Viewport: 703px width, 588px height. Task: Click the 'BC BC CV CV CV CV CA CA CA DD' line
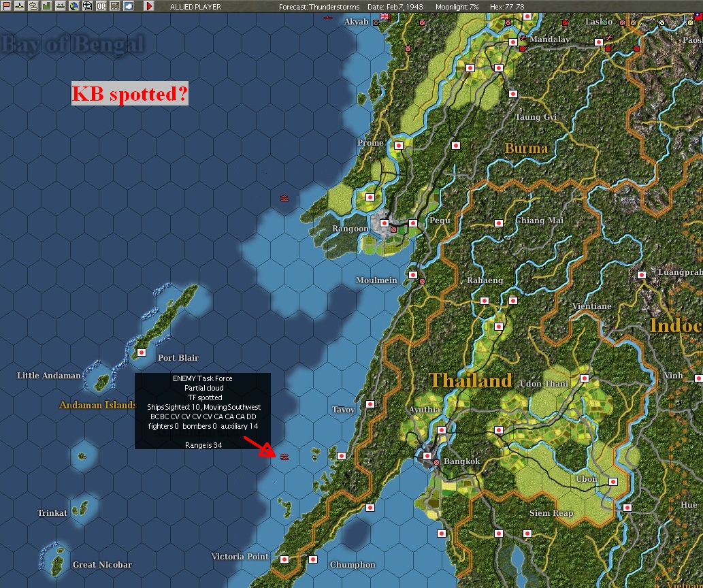pyautogui.click(x=203, y=416)
